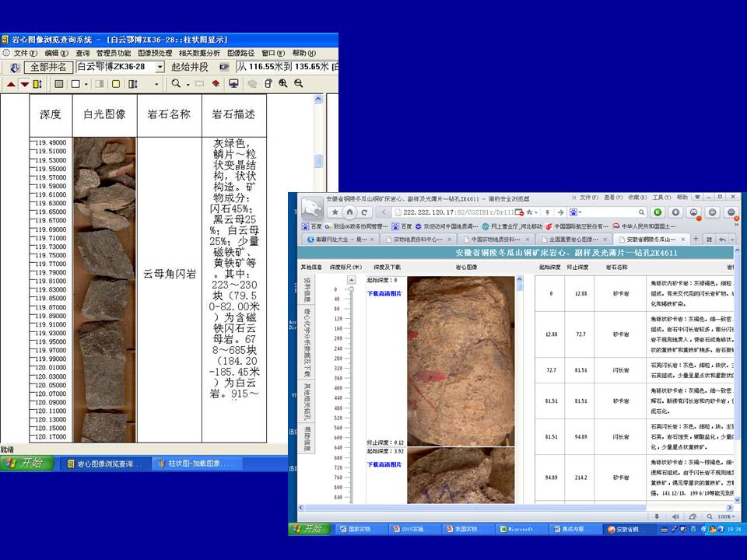The image size is (747, 560).
Task: Switch to the 毒霸网址大全 browser tab
Action: pos(341,239)
